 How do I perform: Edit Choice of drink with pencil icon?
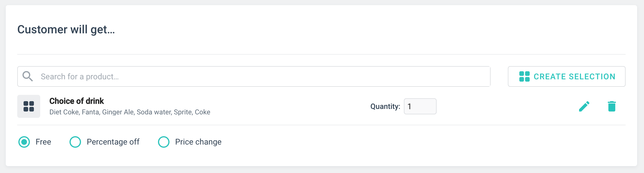tap(584, 106)
